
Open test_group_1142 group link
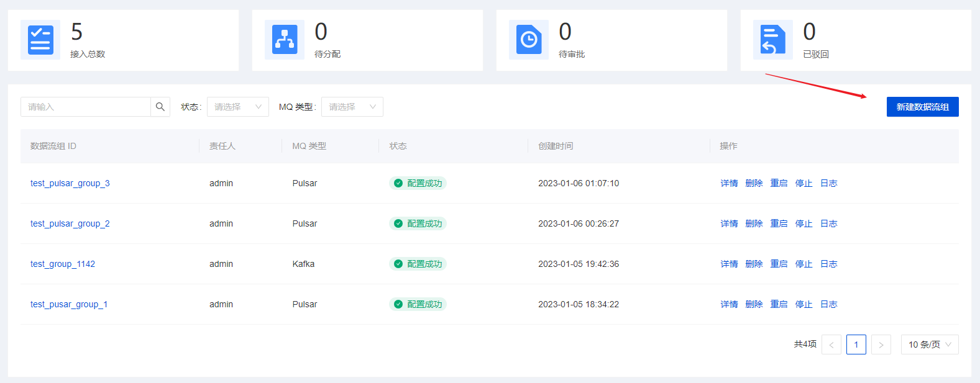[63, 264]
